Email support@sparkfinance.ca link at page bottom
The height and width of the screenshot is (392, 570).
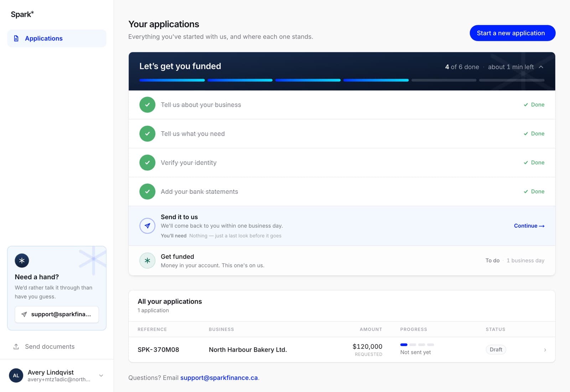click(219, 378)
